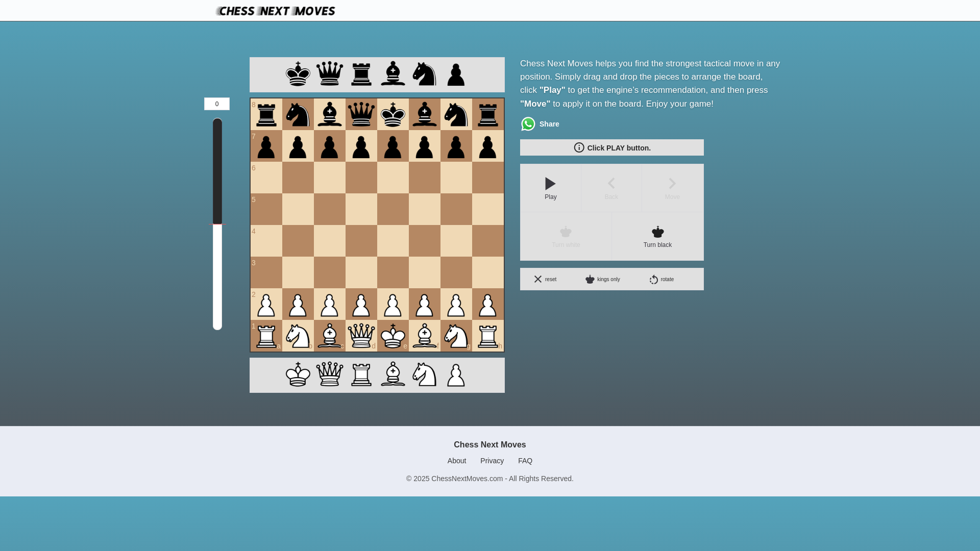The height and width of the screenshot is (551, 980).
Task: Select the black queen from top piece tray
Action: 330,74
